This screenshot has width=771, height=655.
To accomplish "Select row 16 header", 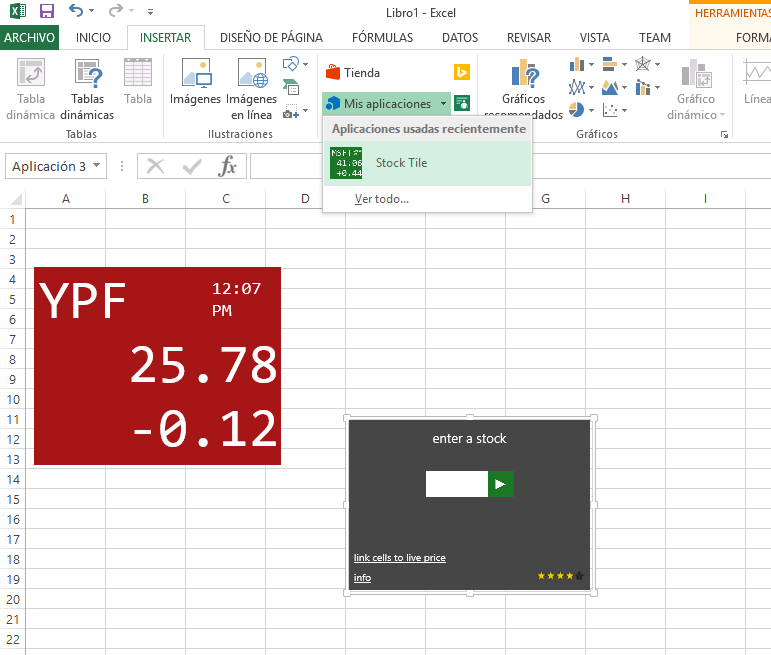I will tap(13, 520).
